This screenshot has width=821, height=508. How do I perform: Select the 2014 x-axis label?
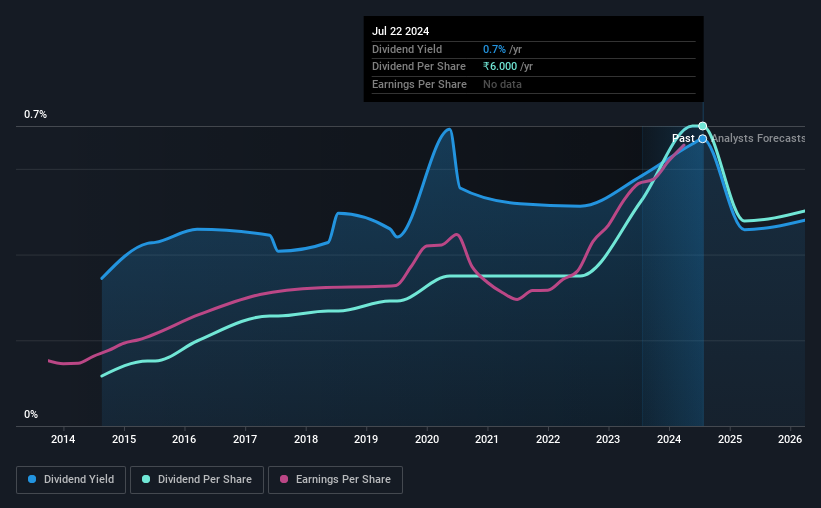coord(63,439)
